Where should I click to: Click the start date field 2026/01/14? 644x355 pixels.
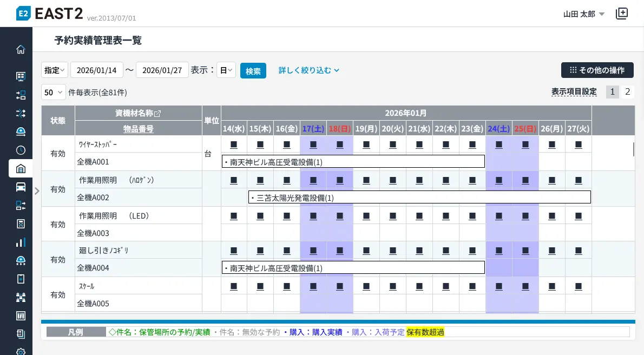97,70
